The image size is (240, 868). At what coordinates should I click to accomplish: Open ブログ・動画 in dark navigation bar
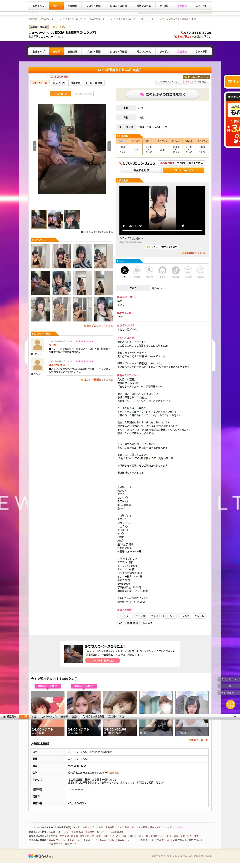click(x=93, y=52)
